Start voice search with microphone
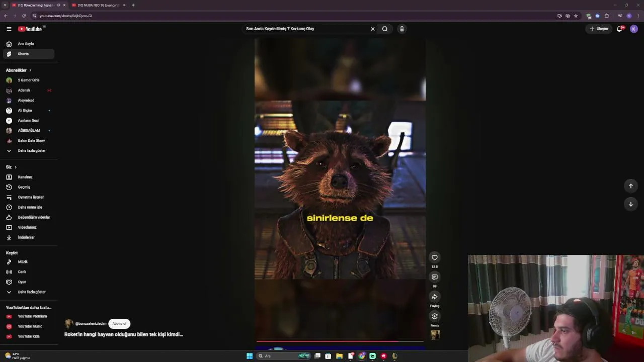Screen dimensions: 644x362 401,29
